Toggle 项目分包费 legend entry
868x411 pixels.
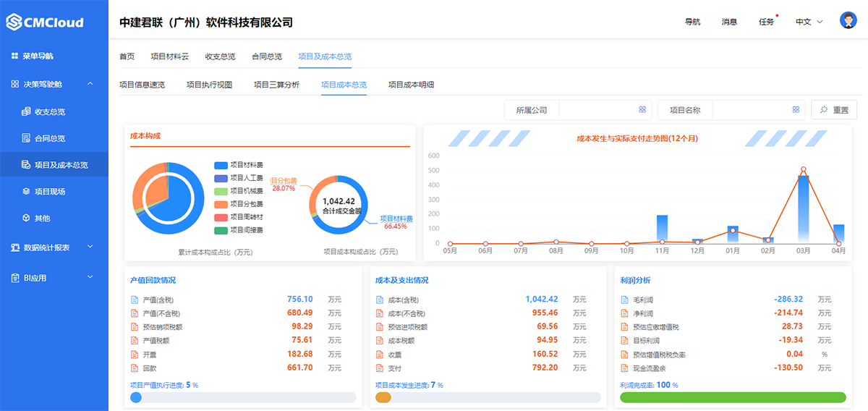[x=239, y=204]
